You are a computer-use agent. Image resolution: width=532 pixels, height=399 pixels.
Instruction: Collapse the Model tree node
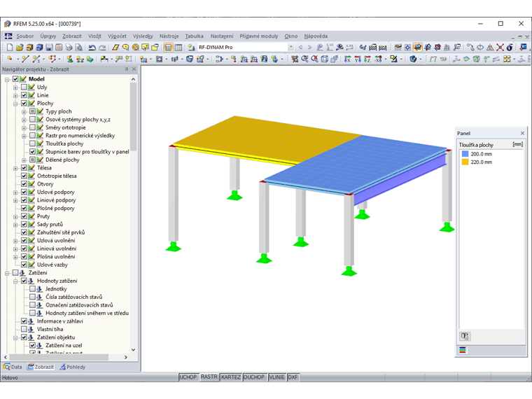(x=7, y=79)
